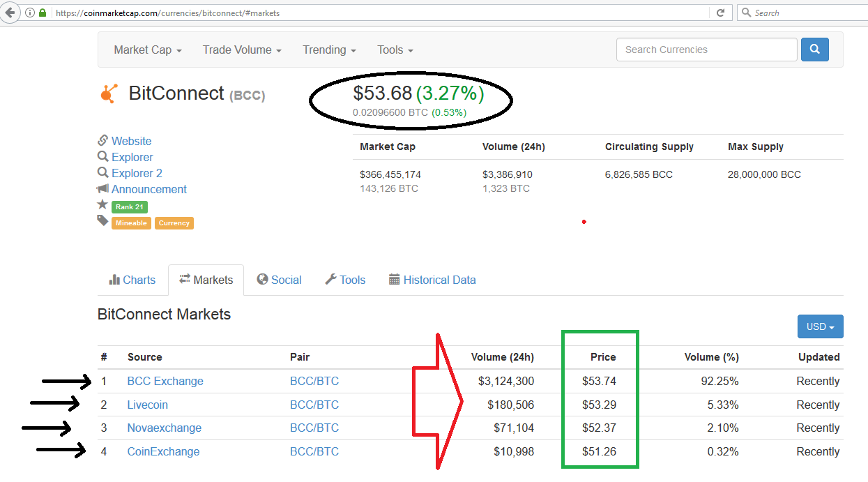This screenshot has height=482, width=868.
Task: Click the 5.33% volume share cell
Action: click(722, 405)
